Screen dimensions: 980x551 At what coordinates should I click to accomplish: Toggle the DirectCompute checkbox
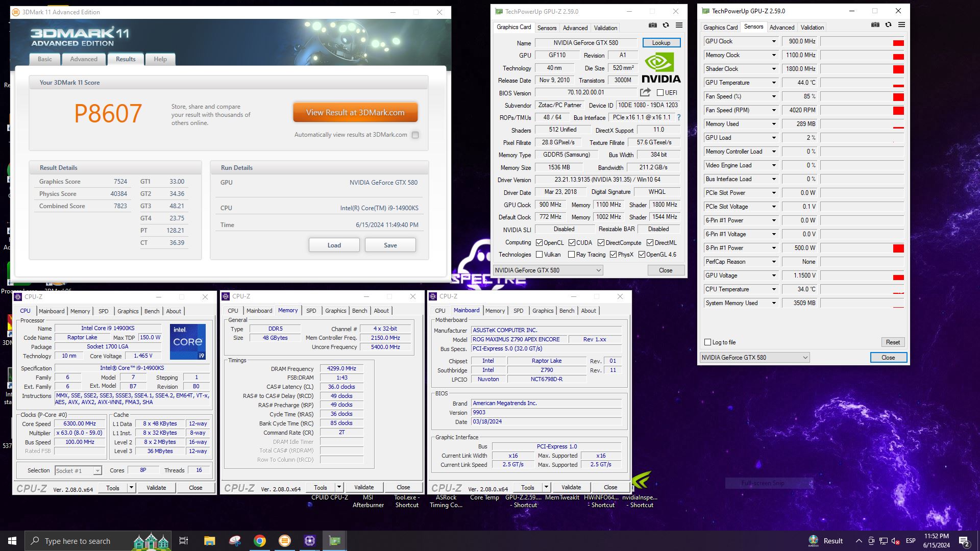[x=601, y=243]
